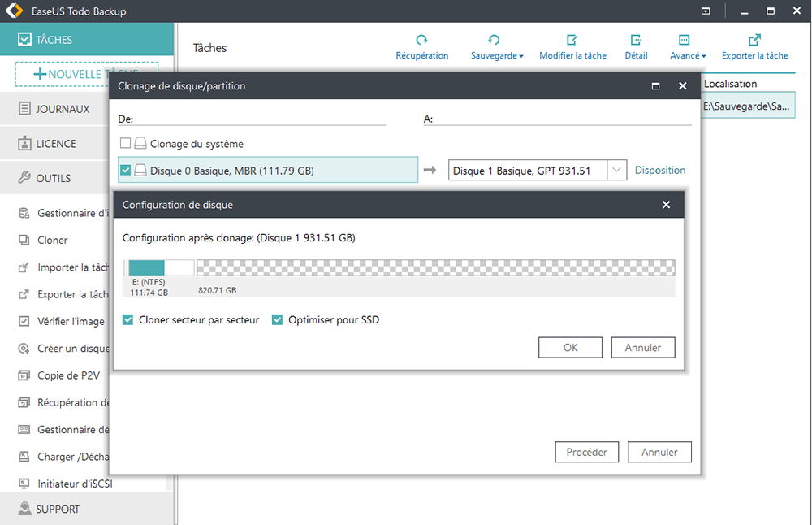Open the Détail toolbar icon
The image size is (812, 525).
click(636, 47)
